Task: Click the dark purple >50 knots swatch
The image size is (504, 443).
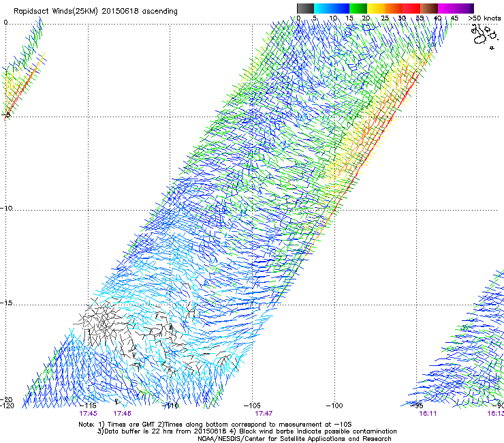Action: pos(471,8)
